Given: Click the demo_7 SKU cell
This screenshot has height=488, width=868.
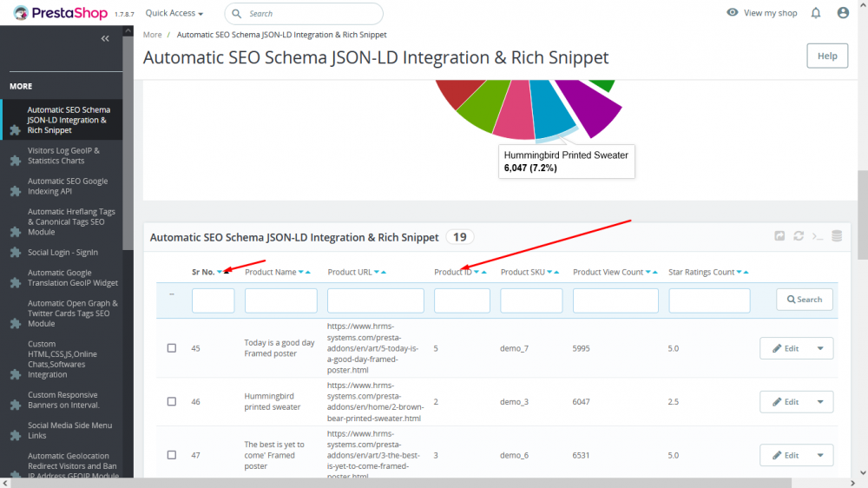Looking at the screenshot, I should [514, 348].
